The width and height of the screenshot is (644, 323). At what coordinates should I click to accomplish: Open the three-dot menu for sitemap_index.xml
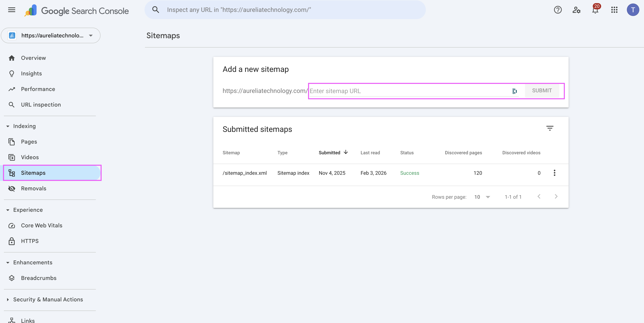coord(554,173)
